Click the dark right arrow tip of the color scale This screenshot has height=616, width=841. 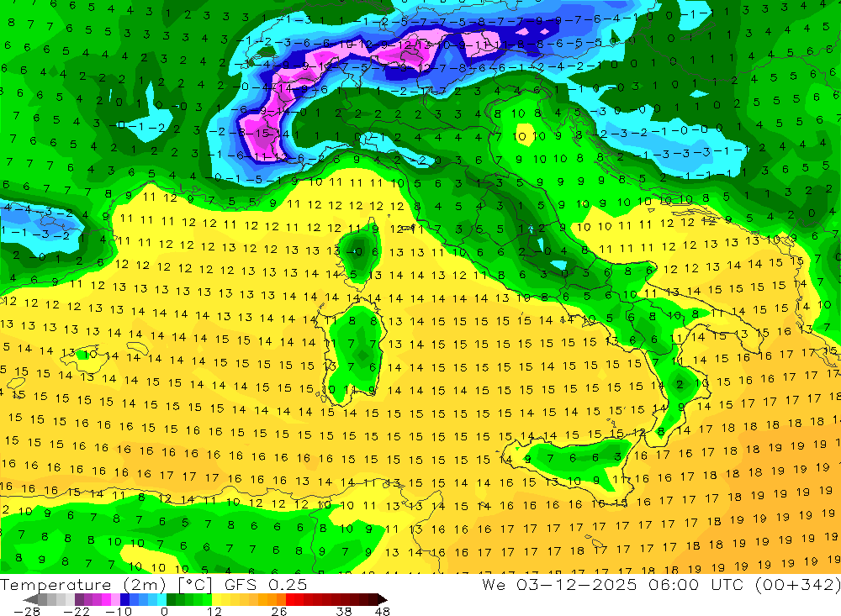coord(382,600)
